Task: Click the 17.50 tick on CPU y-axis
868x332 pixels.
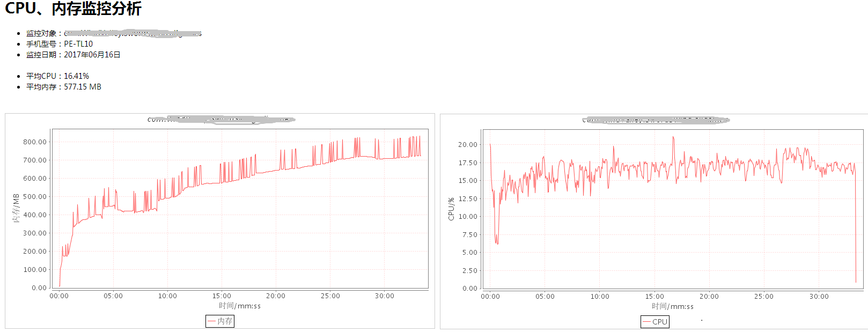Action: (467, 163)
